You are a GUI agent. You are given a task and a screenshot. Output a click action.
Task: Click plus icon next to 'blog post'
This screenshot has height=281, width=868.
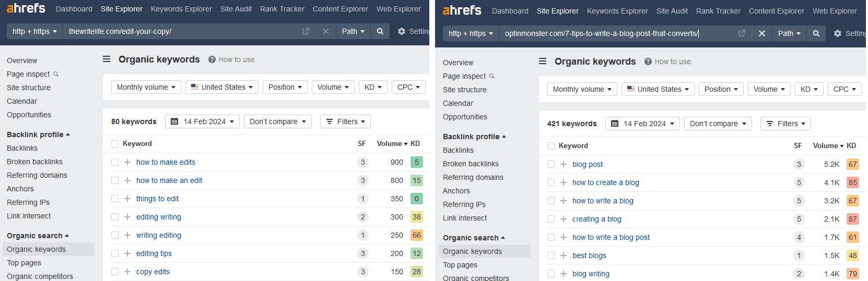point(564,164)
